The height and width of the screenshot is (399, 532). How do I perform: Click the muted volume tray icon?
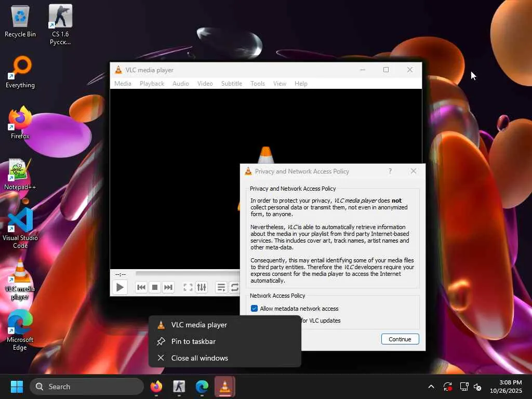pyautogui.click(x=477, y=387)
